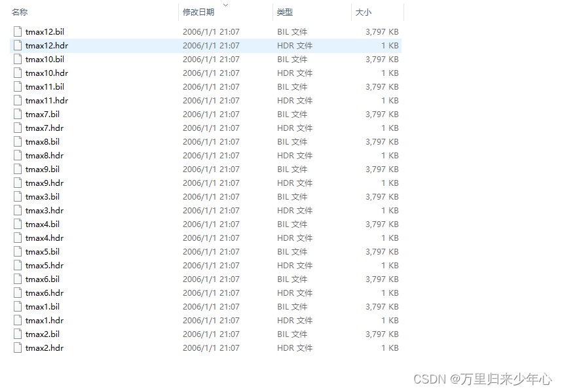Click the file icon of tmax9.hdr
The width and height of the screenshot is (562, 392).
click(x=18, y=183)
